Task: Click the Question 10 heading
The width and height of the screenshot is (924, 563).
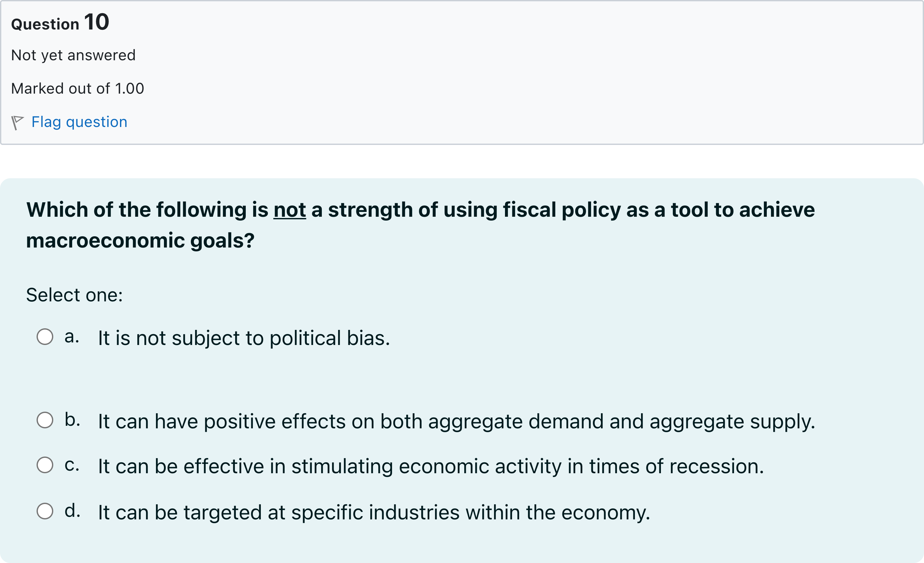Action: [x=60, y=22]
